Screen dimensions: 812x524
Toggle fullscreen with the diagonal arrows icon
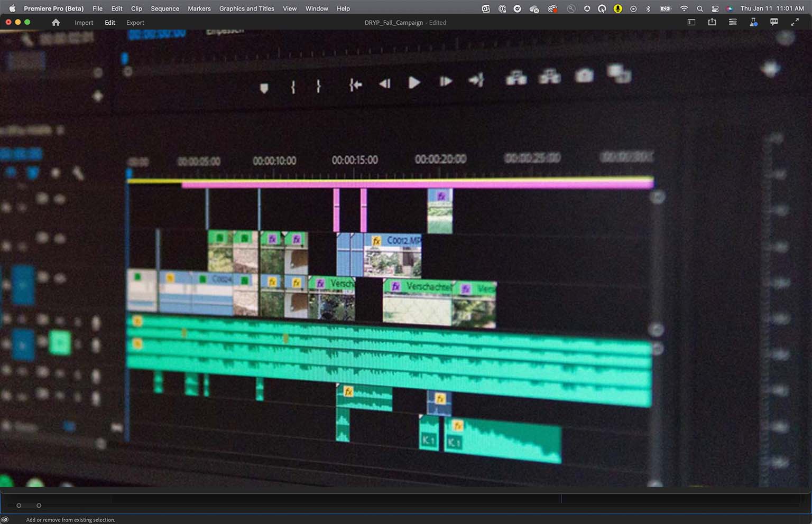[795, 22]
